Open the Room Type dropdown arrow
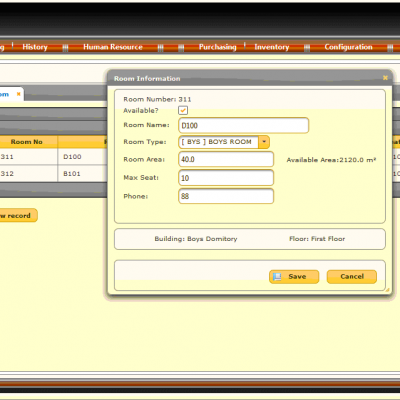400x400 pixels. [264, 142]
